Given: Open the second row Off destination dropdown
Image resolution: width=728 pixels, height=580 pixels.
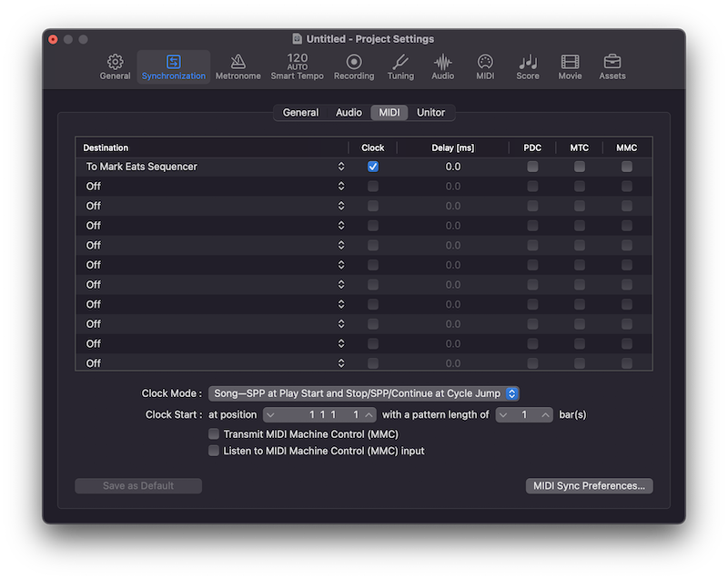Looking at the screenshot, I should coord(341,186).
